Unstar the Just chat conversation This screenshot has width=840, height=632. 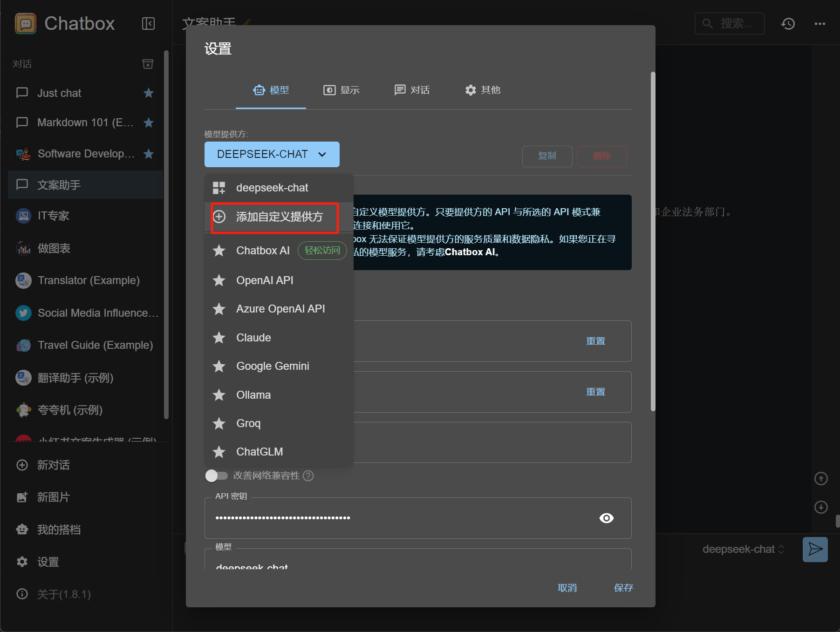[x=149, y=93]
